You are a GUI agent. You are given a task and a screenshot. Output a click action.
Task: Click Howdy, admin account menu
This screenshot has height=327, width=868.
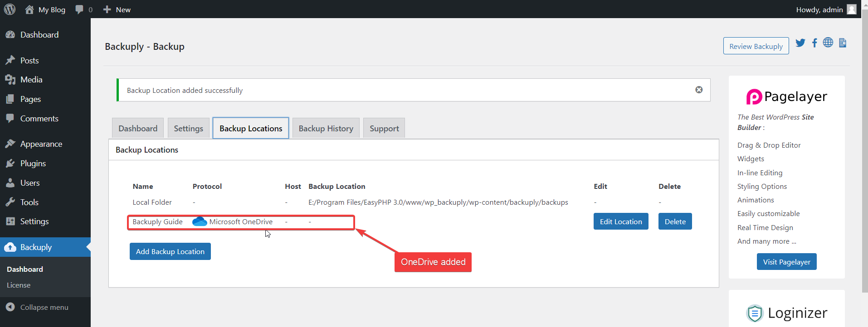click(x=826, y=10)
